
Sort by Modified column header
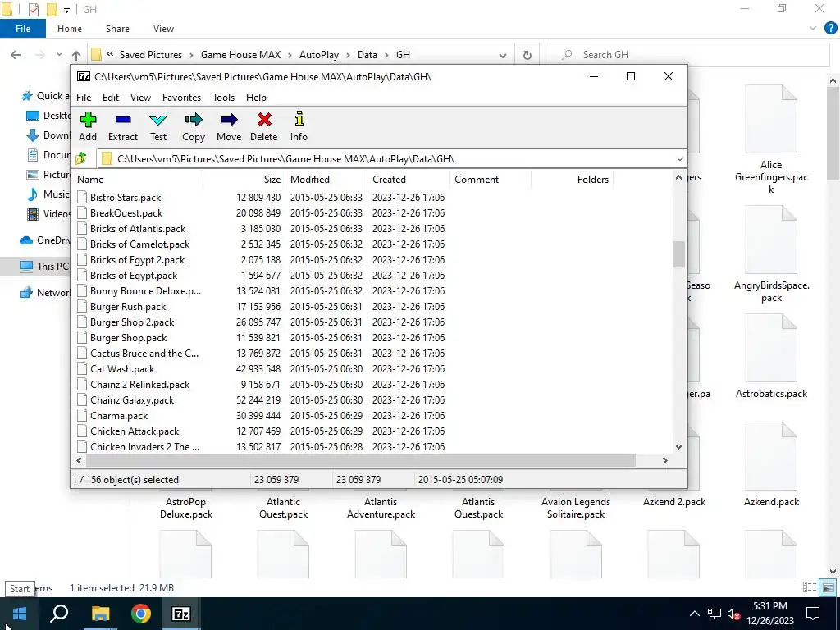tap(326, 180)
